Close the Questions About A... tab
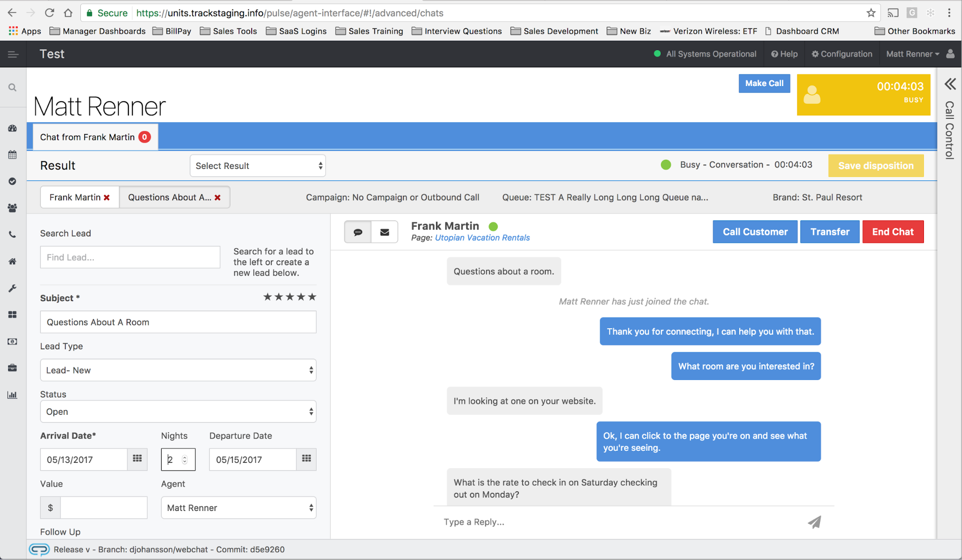Screen dimensions: 962x560 click(218, 198)
